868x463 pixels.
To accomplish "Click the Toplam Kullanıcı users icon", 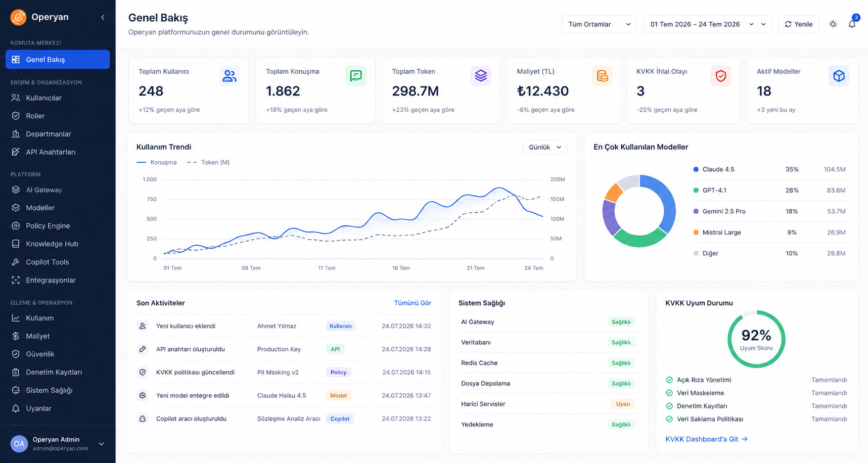I will (230, 76).
